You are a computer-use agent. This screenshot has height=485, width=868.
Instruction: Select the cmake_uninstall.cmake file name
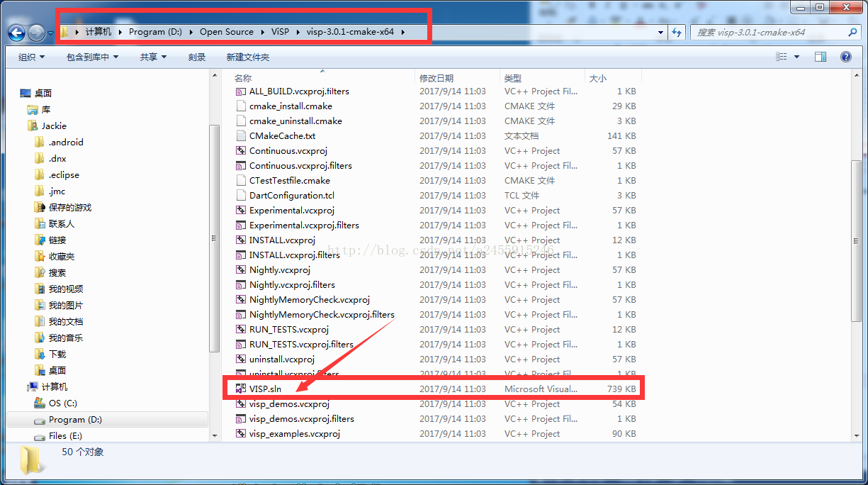pos(295,121)
